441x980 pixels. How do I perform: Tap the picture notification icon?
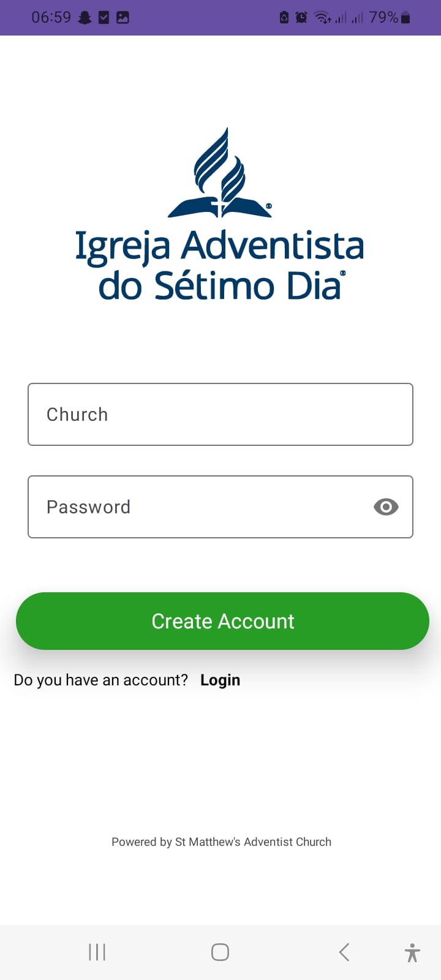tap(123, 18)
